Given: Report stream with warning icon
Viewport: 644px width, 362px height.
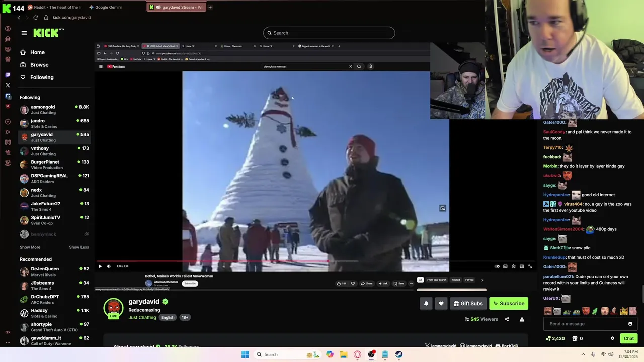Looking at the screenshot, I should 522,319.
